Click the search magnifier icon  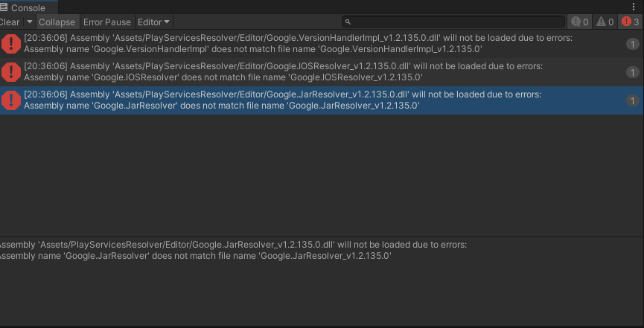pyautogui.click(x=348, y=22)
